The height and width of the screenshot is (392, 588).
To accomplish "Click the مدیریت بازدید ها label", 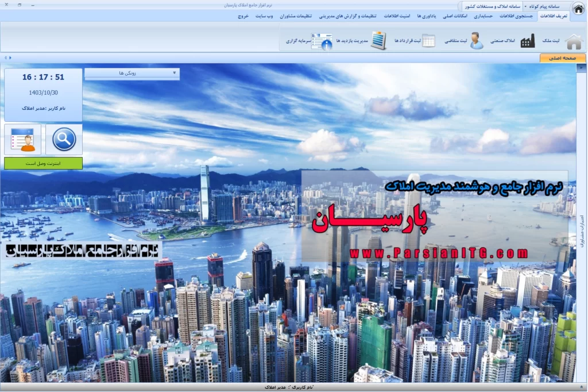I will point(352,41).
